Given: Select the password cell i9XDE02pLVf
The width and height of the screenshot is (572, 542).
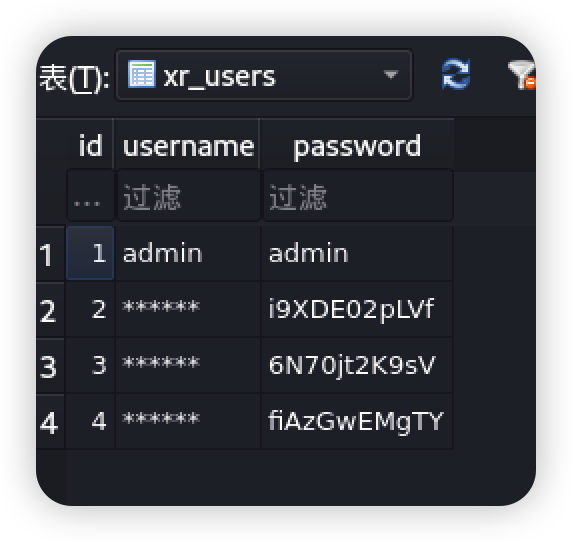Looking at the screenshot, I should point(357,309).
